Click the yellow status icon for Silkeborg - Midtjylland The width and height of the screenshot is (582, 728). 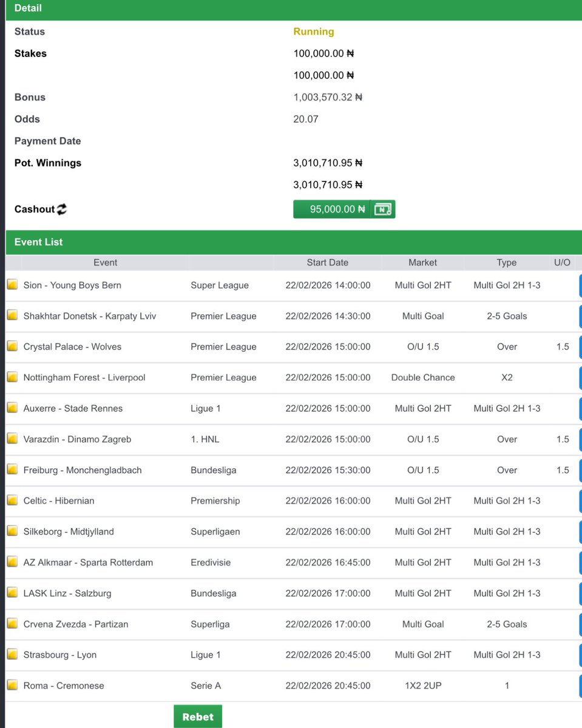(x=12, y=531)
